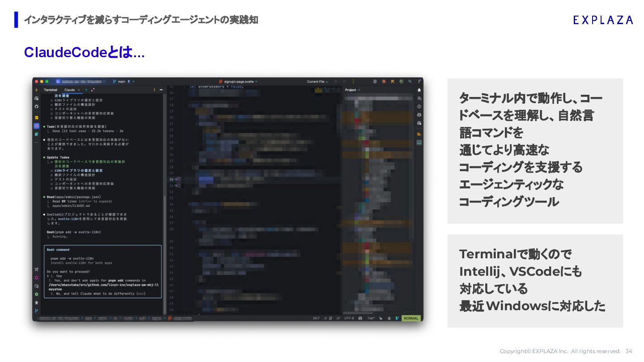644x362 pixels.
Task: Change Tab* indent setting in status bar
Action: pyautogui.click(x=371, y=318)
